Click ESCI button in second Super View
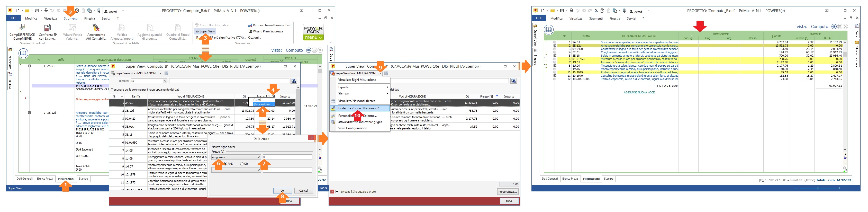Viewport: 868px width, 212px height. (x=509, y=201)
